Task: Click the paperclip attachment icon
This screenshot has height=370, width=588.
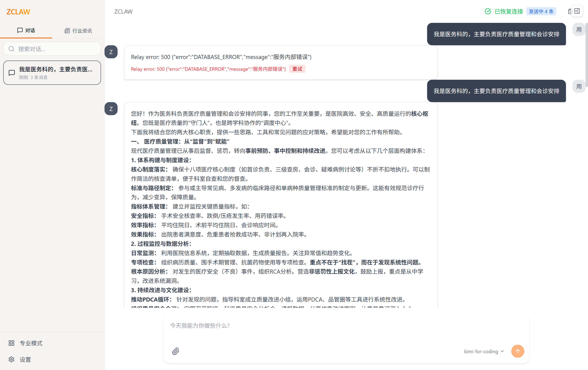Action: (175, 351)
